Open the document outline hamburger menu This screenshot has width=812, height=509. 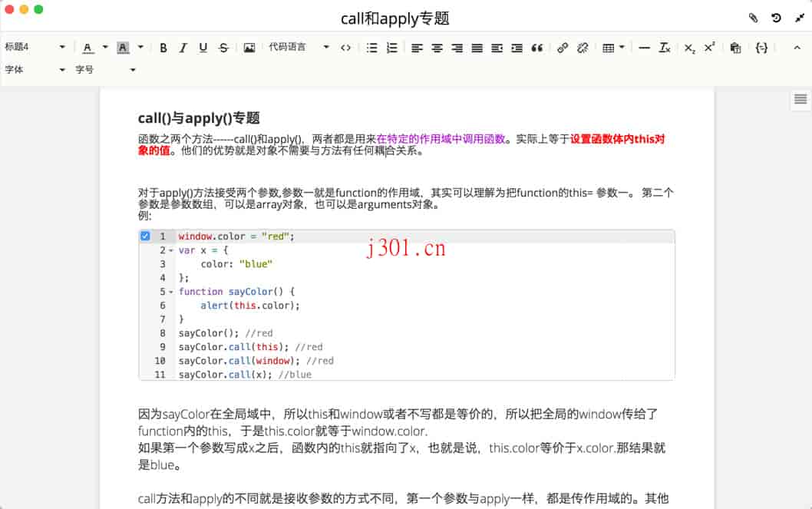tap(799, 99)
